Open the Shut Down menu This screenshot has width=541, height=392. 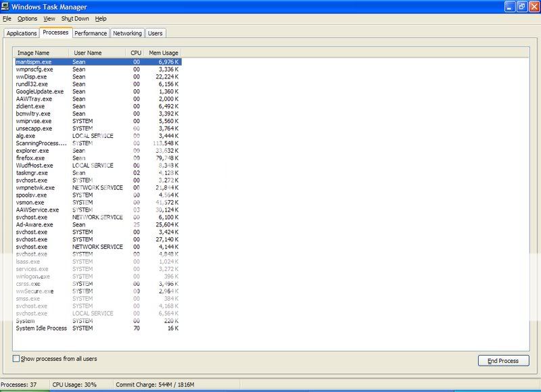74,19
